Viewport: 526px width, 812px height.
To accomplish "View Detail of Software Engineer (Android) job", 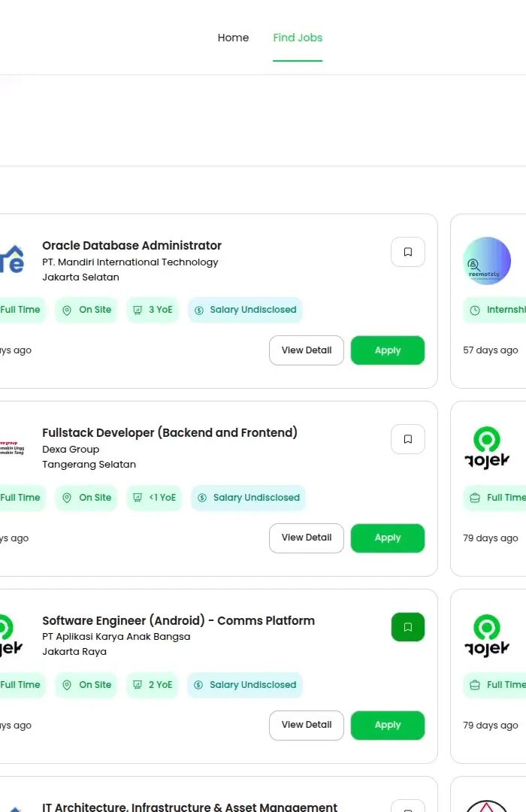I will coord(307,725).
